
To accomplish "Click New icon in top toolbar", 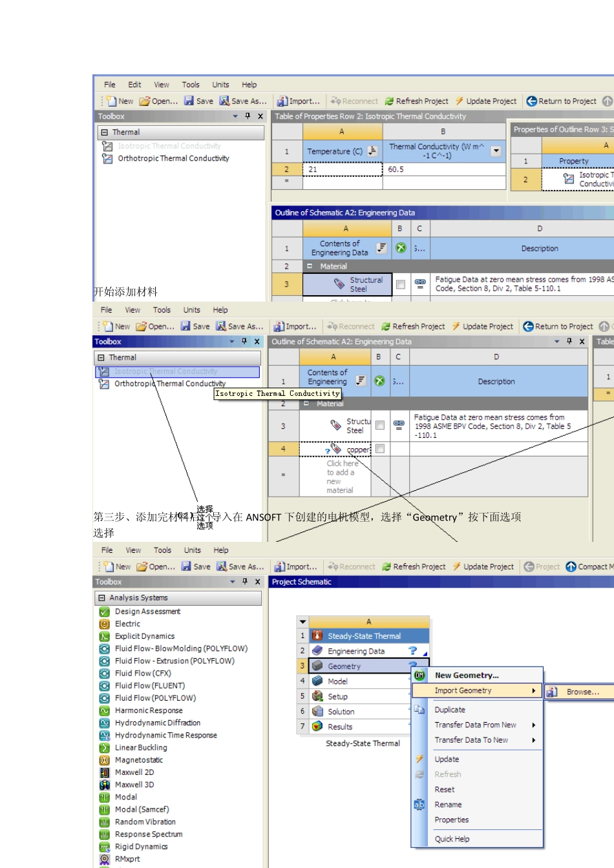I will [112, 101].
